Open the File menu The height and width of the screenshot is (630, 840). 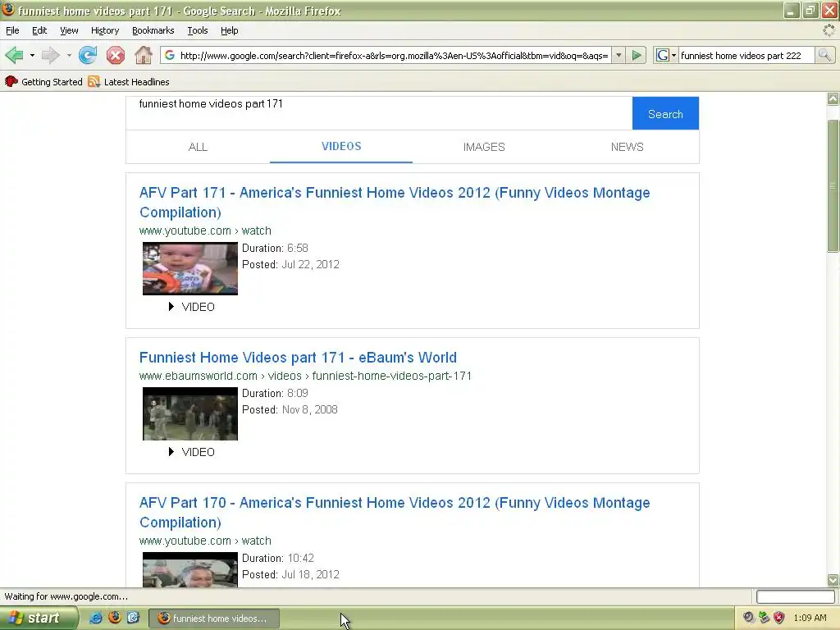pyautogui.click(x=12, y=30)
